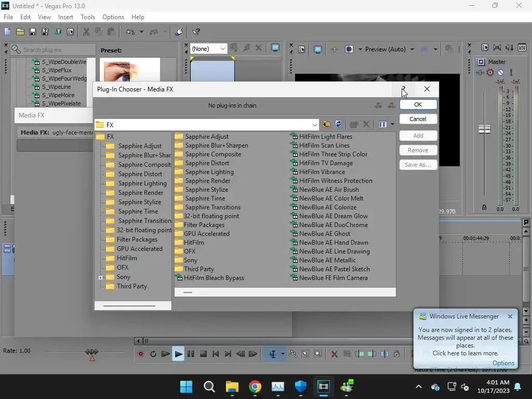Select the eye preset thumbnail
532x399 pixels.
tap(129, 70)
